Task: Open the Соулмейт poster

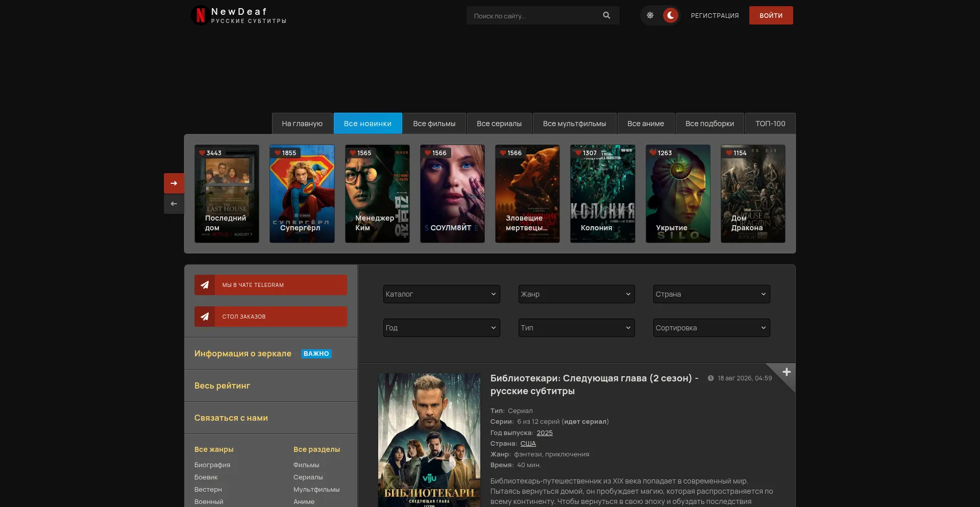Action: pyautogui.click(x=452, y=194)
